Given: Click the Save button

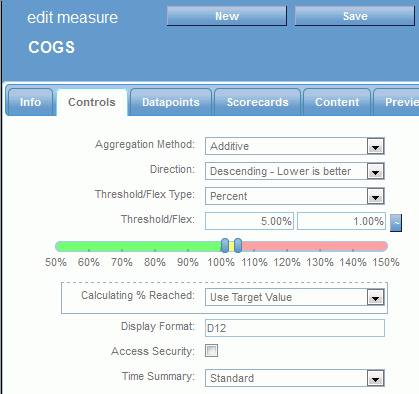Looking at the screenshot, I should (x=355, y=16).
